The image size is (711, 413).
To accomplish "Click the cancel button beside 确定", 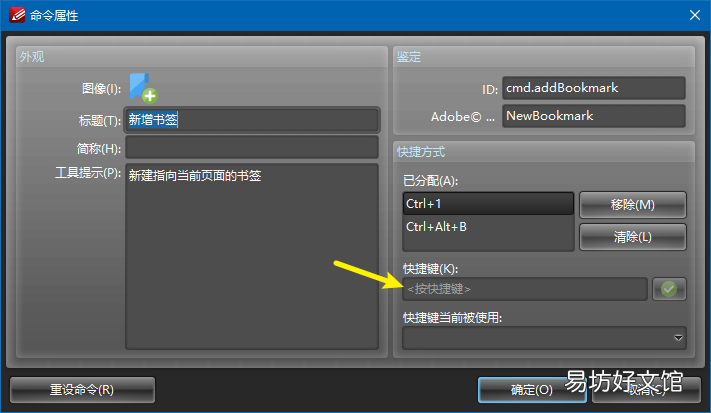I will click(647, 390).
